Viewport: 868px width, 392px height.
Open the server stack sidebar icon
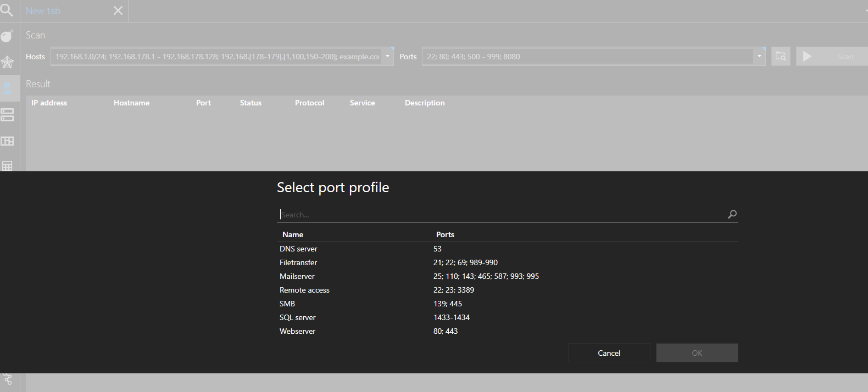7,115
